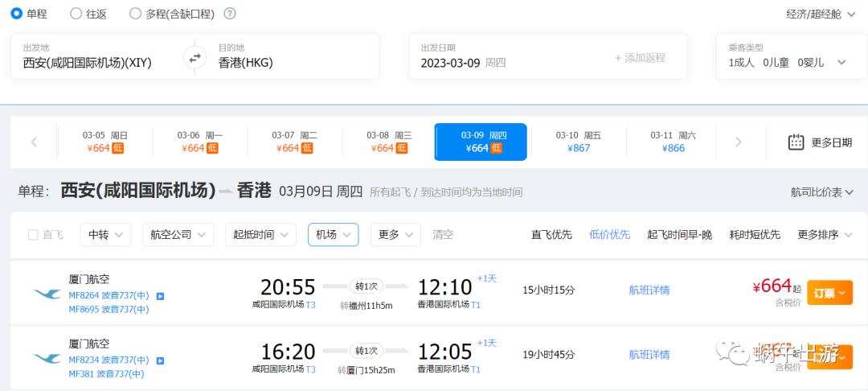
Task: Select the 03-08 周三 date tab
Action: coord(389,142)
